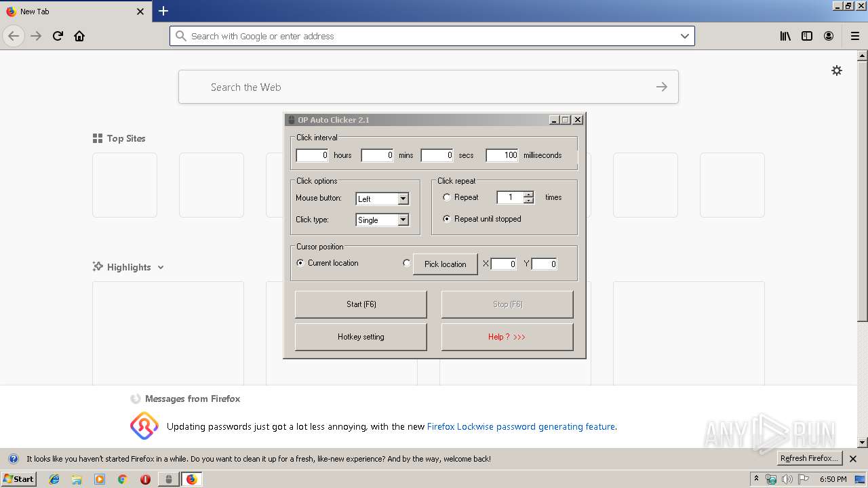Click the repeat times number field
The image size is (868, 488).
point(511,197)
